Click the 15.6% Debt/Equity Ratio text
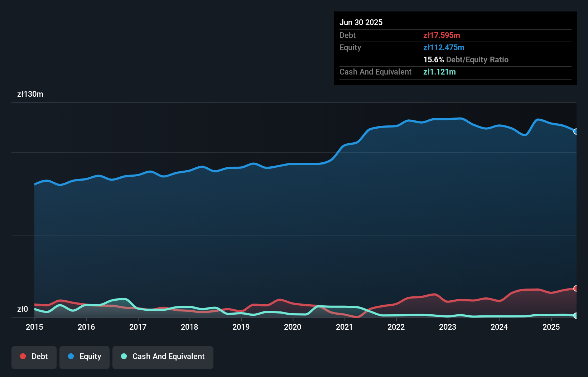 pos(466,59)
